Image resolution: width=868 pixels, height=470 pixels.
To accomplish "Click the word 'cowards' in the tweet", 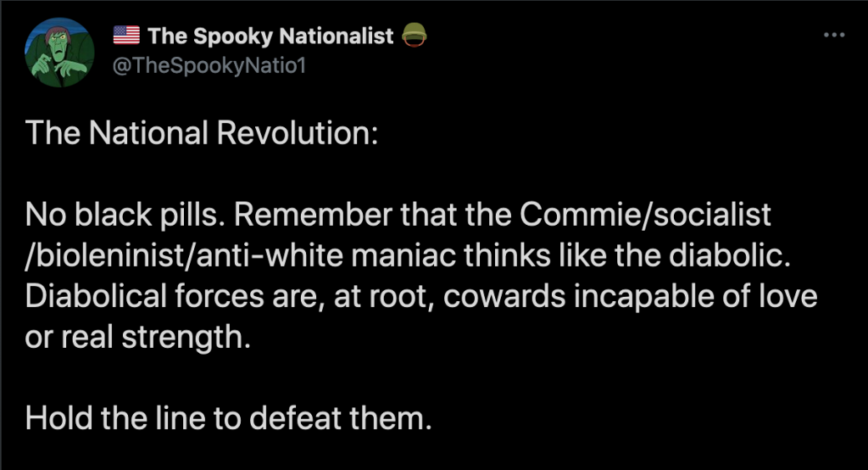I will click(504, 297).
